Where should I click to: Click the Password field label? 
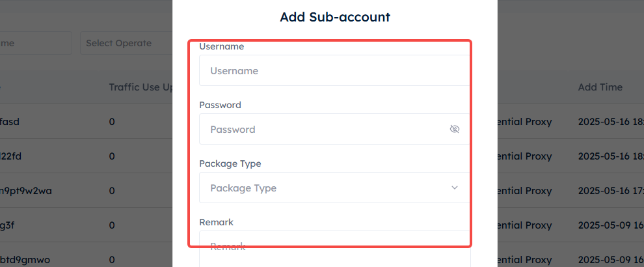point(220,105)
